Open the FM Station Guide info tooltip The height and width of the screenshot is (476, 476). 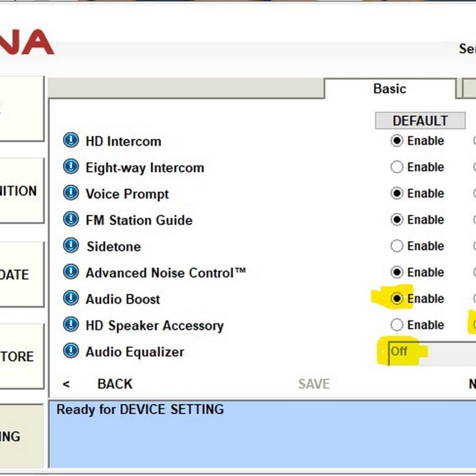tap(70, 220)
